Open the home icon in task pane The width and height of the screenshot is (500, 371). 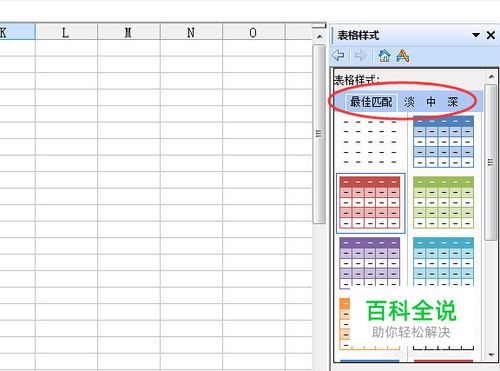(384, 55)
